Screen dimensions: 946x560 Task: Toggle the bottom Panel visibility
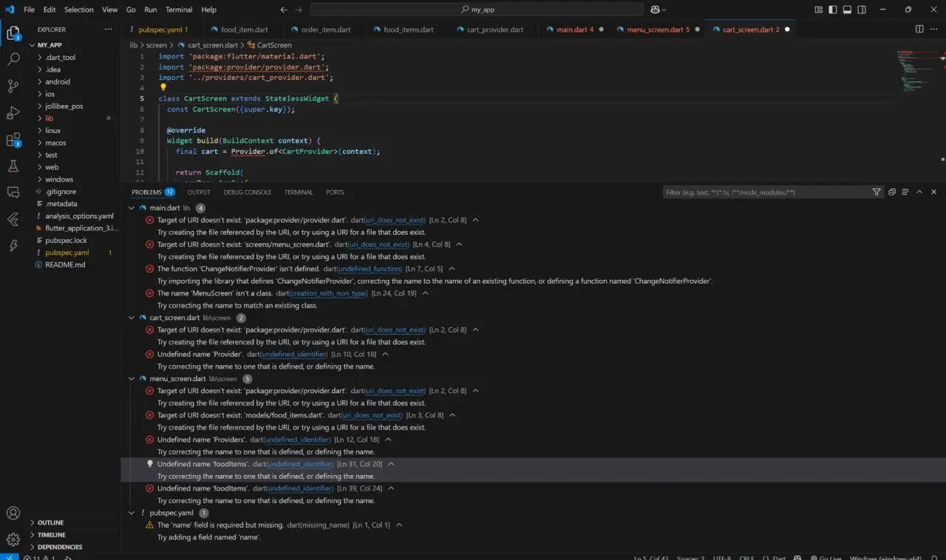pyautogui.click(x=848, y=10)
